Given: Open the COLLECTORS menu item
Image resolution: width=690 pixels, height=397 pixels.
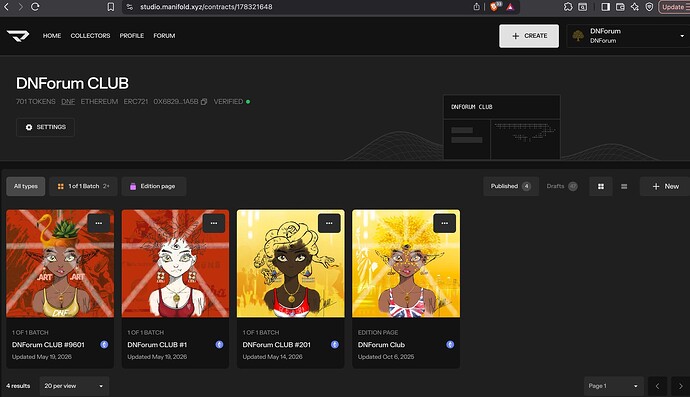Looking at the screenshot, I should tap(90, 36).
